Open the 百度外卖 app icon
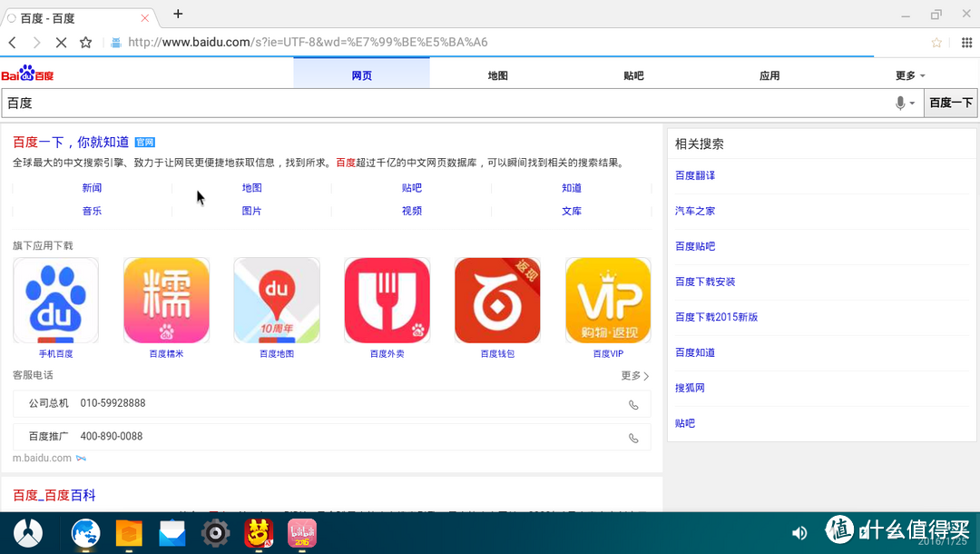The width and height of the screenshot is (980, 554). (x=387, y=301)
